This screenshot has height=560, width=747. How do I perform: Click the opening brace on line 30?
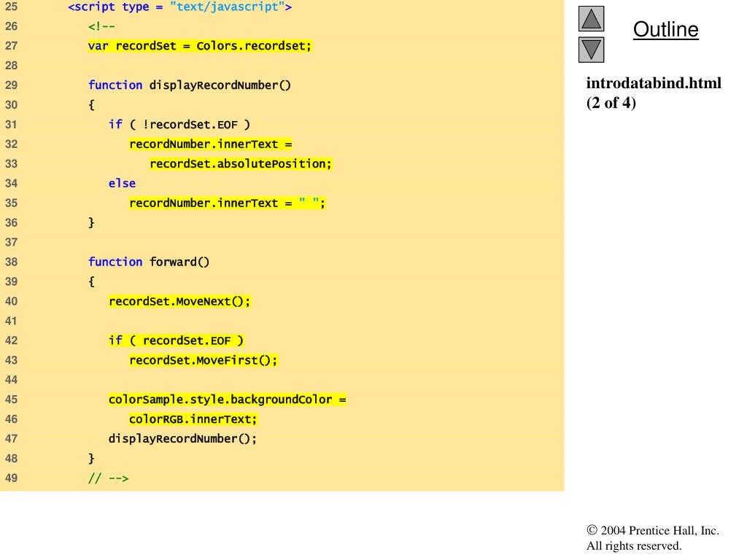click(91, 105)
